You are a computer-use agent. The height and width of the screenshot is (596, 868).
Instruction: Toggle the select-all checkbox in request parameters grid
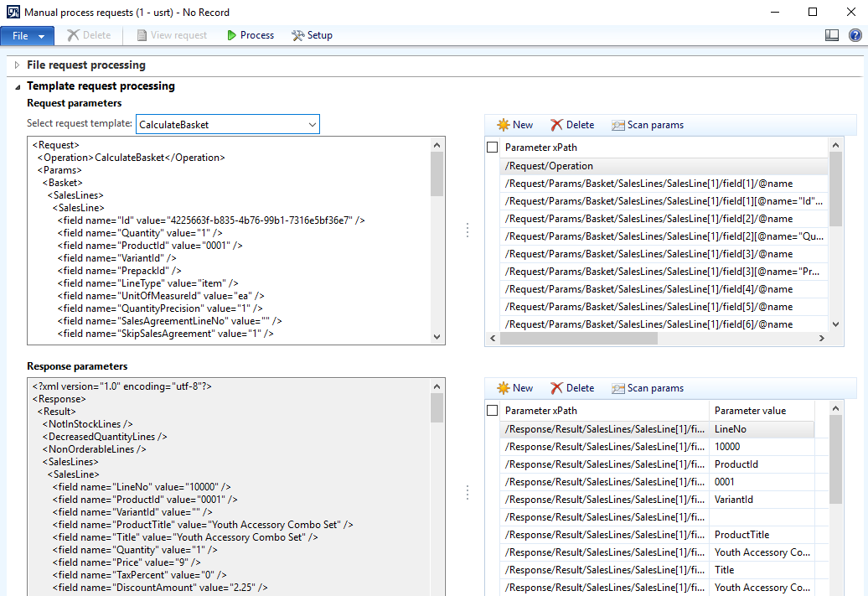[492, 146]
